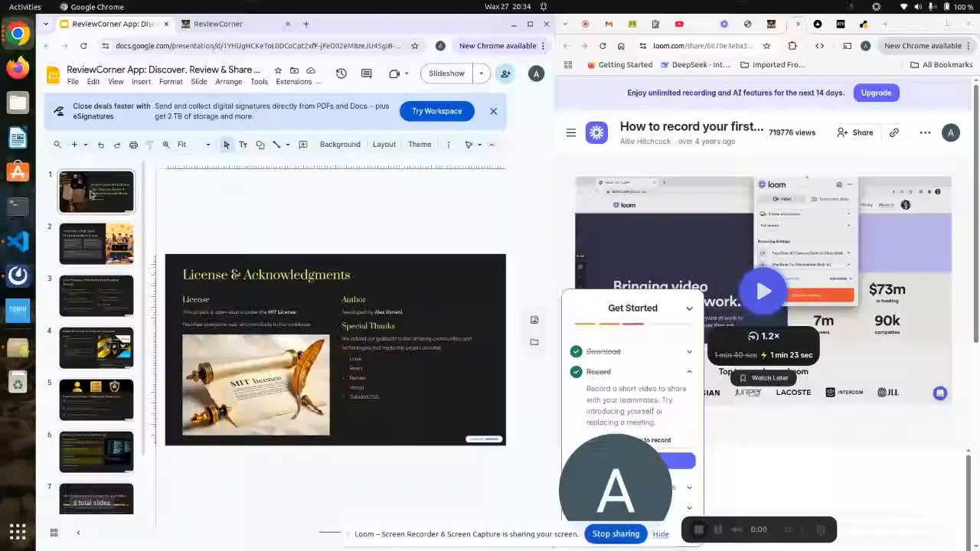Screen dimensions: 980x551
Task: Open the Extensions menu in Slides
Action: tap(293, 82)
